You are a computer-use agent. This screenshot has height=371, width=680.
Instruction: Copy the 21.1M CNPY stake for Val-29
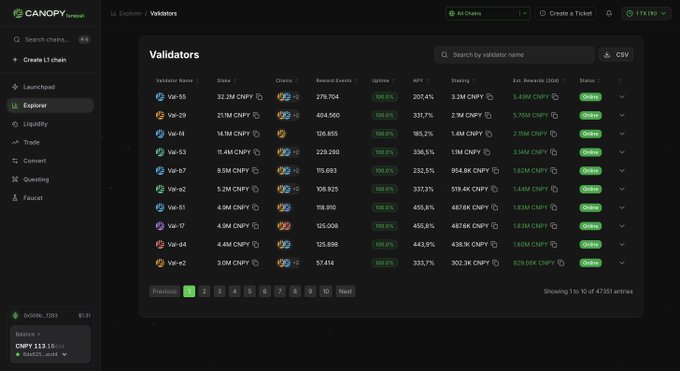256,115
